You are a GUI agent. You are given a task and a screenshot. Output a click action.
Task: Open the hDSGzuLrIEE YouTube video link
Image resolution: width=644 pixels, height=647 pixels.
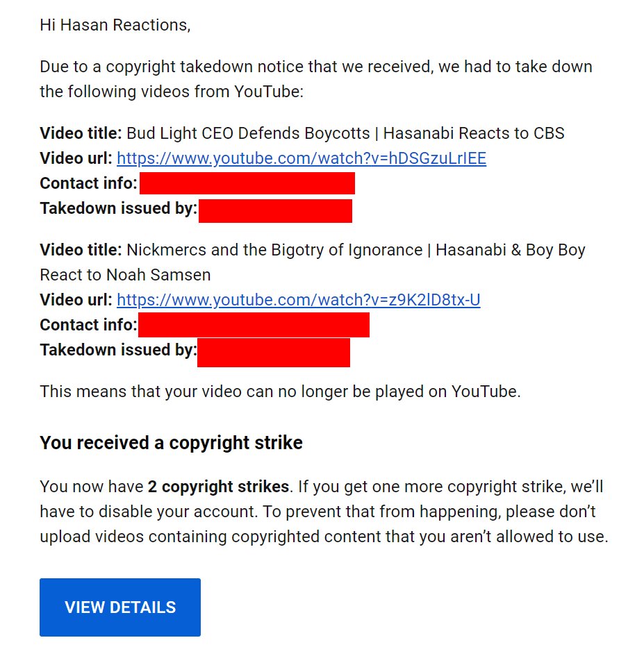click(302, 158)
